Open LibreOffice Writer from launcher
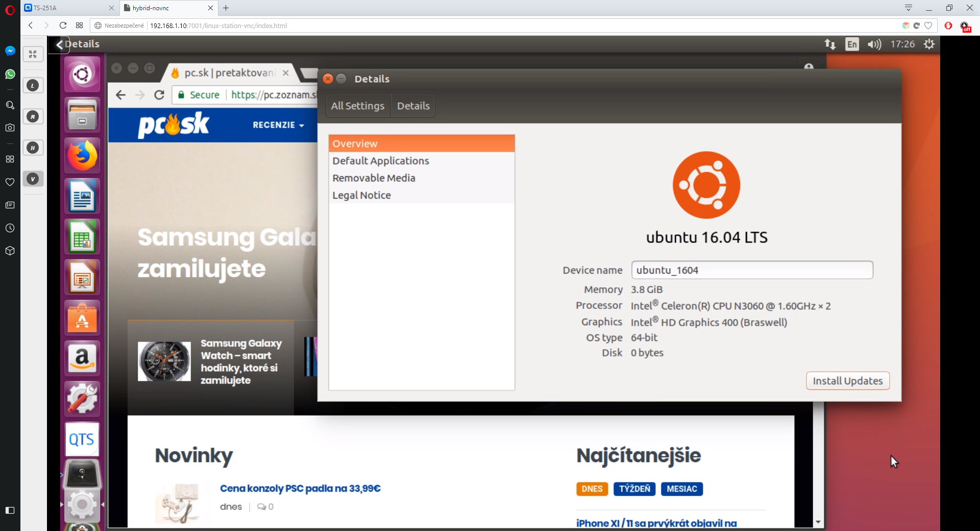The width and height of the screenshot is (980, 531). coord(82,196)
